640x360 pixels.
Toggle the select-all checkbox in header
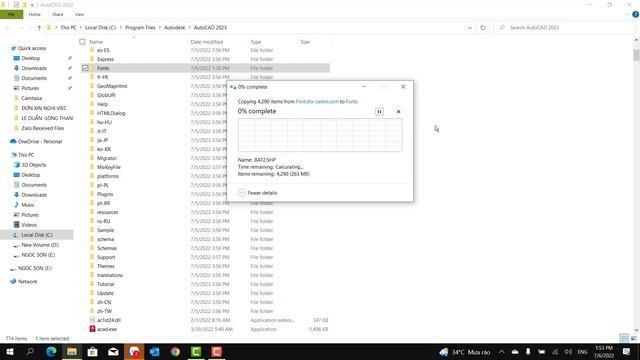82,42
